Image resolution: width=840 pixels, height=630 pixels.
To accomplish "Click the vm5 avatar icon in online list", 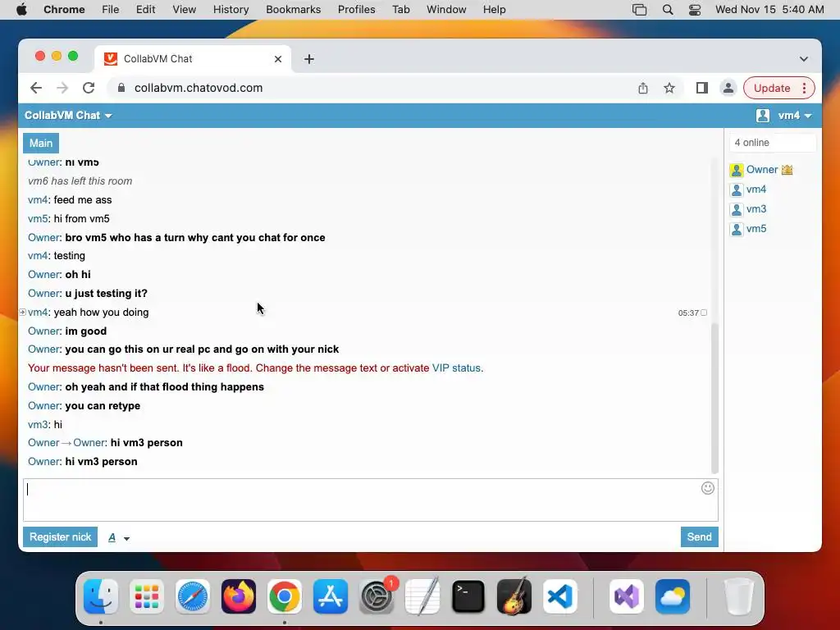I will pyautogui.click(x=737, y=230).
